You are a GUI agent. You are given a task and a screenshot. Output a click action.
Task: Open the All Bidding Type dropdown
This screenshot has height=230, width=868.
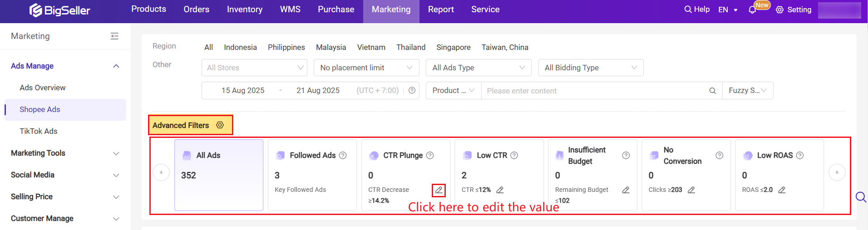point(591,68)
